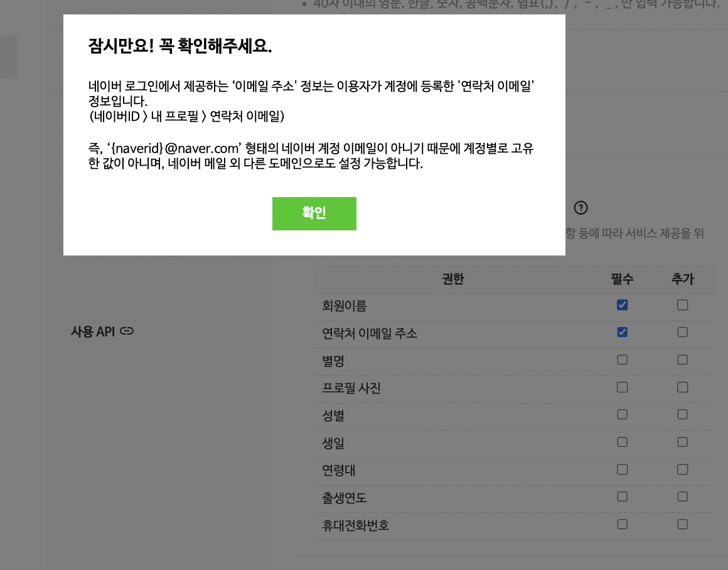This screenshot has width=728, height=570.
Task: Click the 추가 column header
Action: (x=683, y=279)
